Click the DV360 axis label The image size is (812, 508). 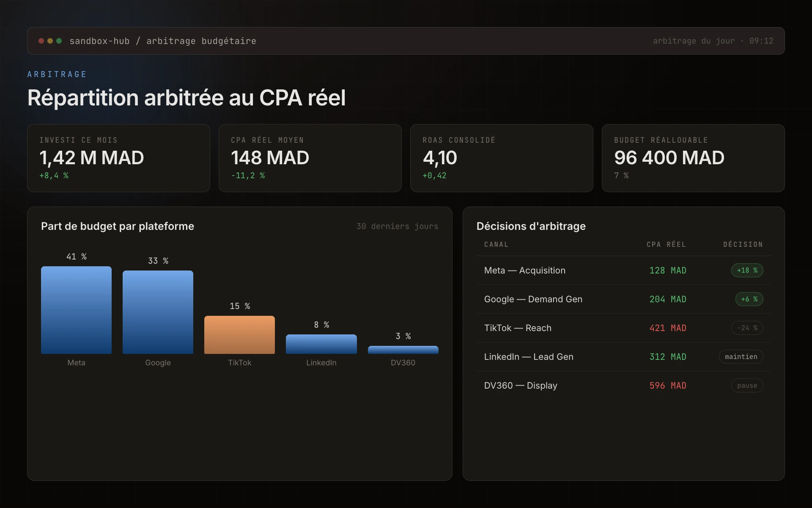[403, 363]
